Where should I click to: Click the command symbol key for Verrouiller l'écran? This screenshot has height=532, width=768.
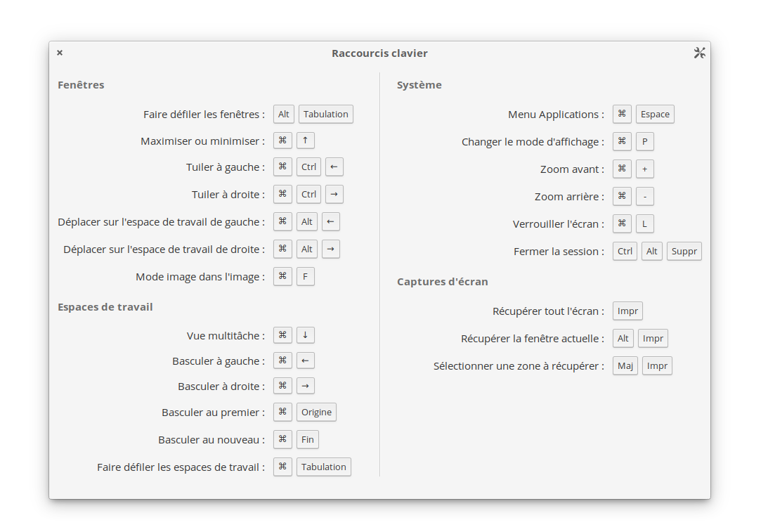pos(622,224)
